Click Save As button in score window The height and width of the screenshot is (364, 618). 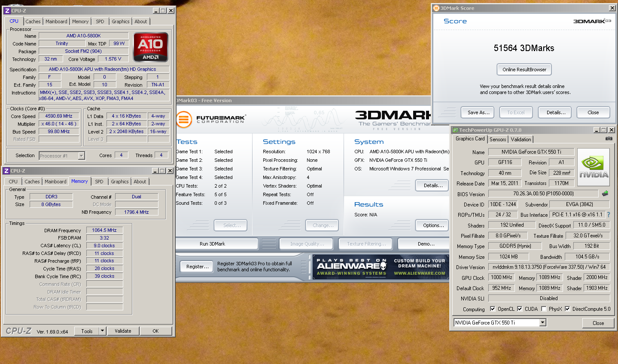pyautogui.click(x=478, y=112)
